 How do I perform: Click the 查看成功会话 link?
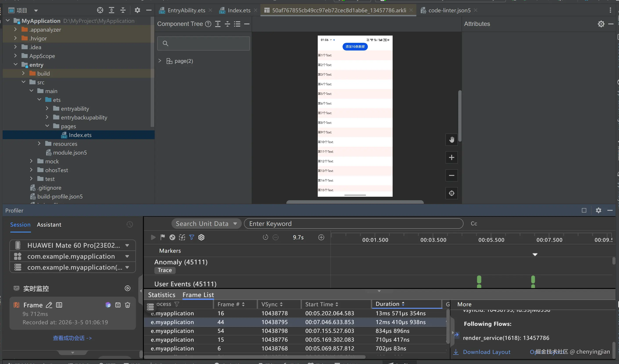click(72, 338)
